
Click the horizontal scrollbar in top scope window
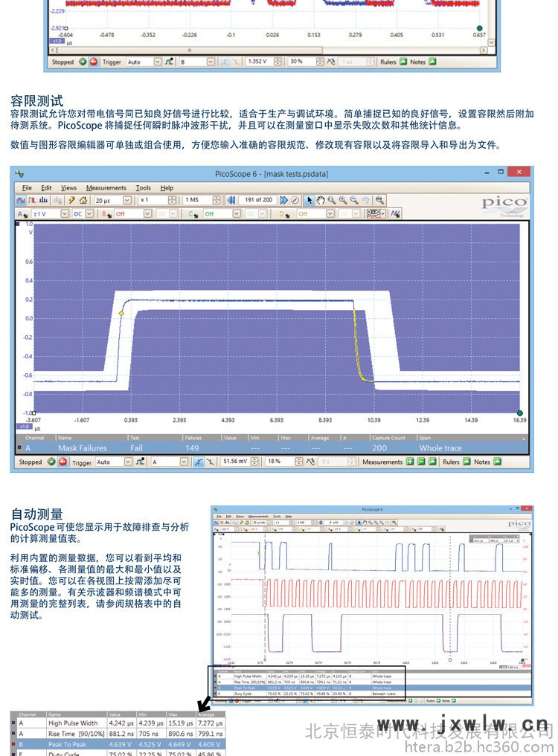coord(190,50)
